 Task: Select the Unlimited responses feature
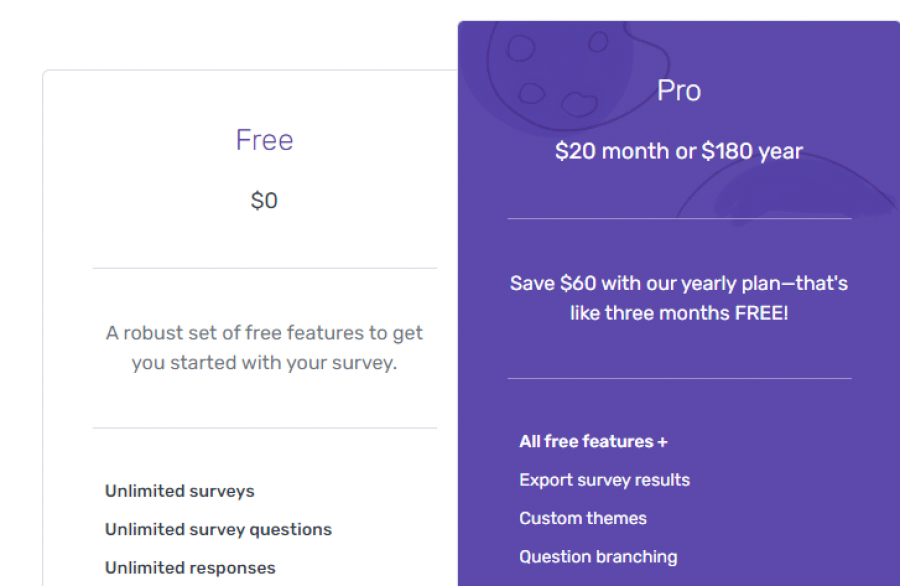point(190,568)
